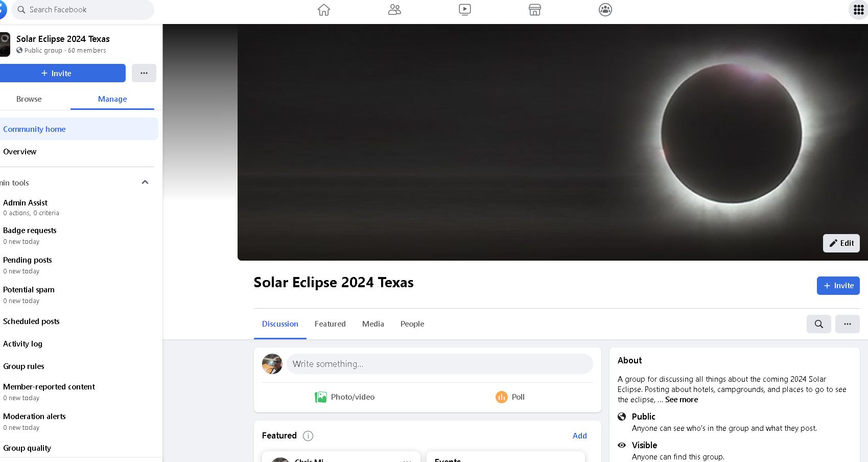Open the Friends icon in top navigation
868x462 pixels.
(x=394, y=10)
